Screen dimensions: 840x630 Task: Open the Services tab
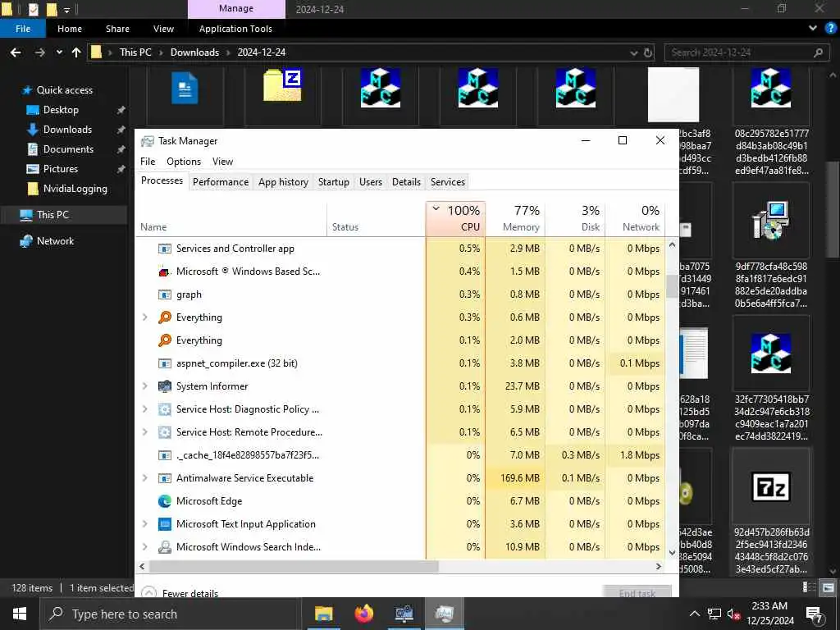click(448, 182)
